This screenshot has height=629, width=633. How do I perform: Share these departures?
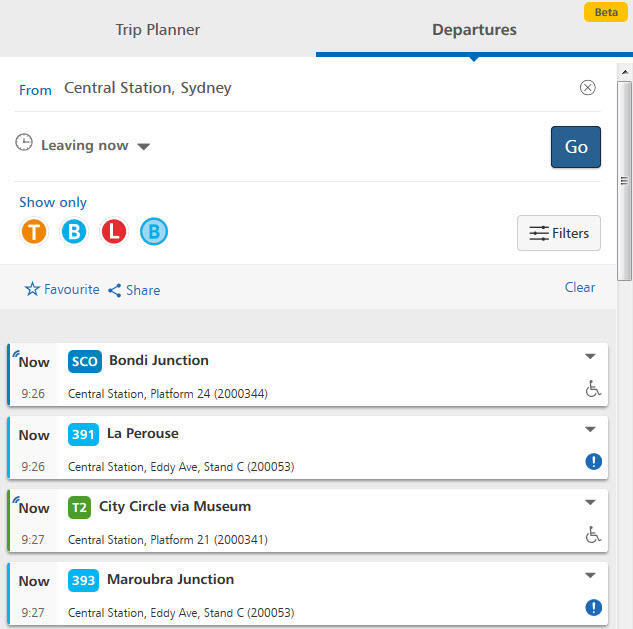(134, 290)
